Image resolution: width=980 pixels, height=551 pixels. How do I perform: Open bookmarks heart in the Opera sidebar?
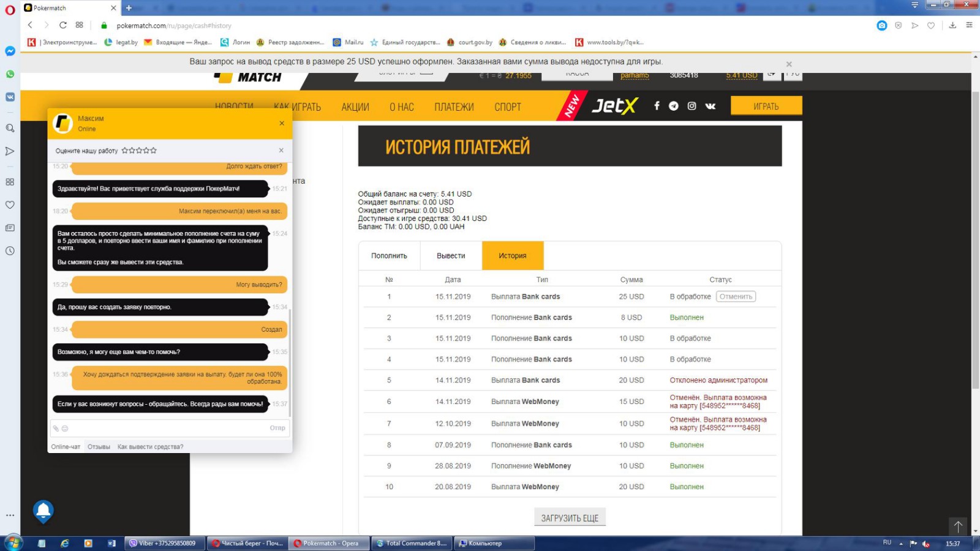10,204
